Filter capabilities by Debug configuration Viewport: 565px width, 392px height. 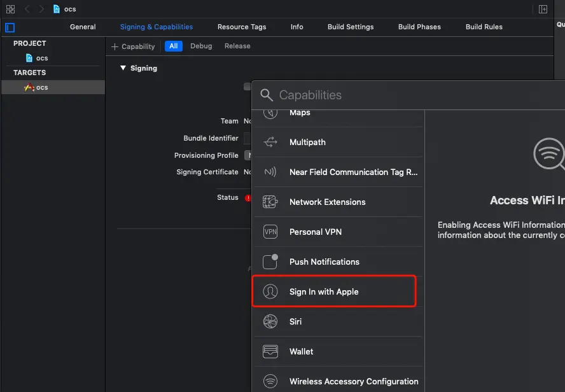[x=201, y=46]
